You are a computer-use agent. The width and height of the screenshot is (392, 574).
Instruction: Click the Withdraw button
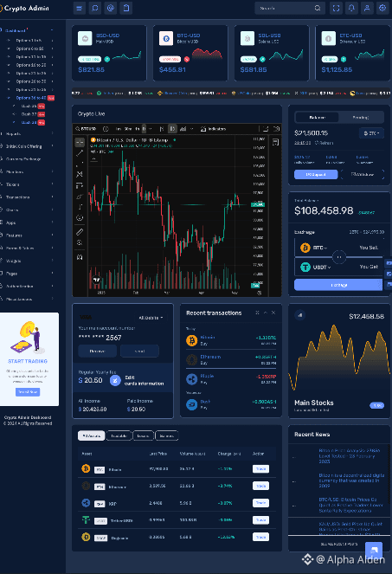pos(363,174)
